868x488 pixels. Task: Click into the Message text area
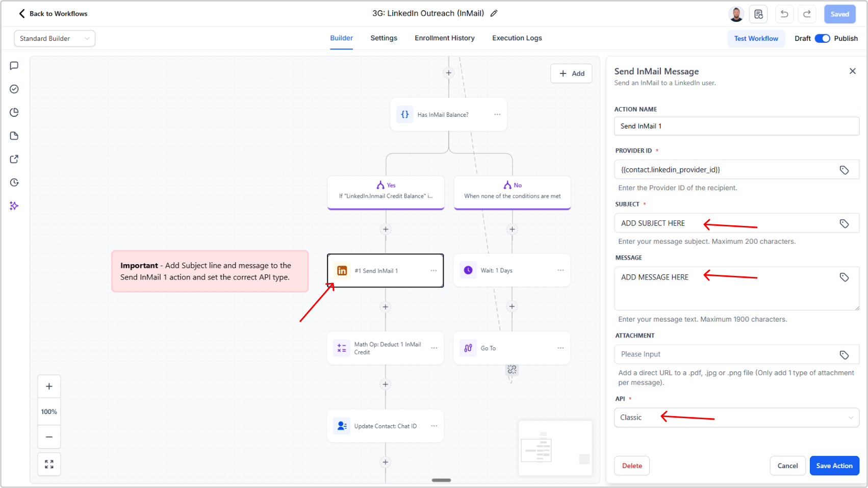click(x=729, y=293)
